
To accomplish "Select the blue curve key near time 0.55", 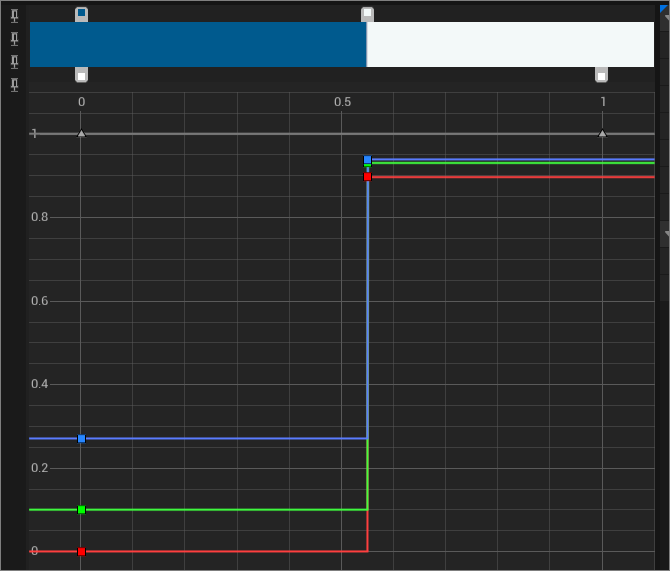I will pos(367,160).
